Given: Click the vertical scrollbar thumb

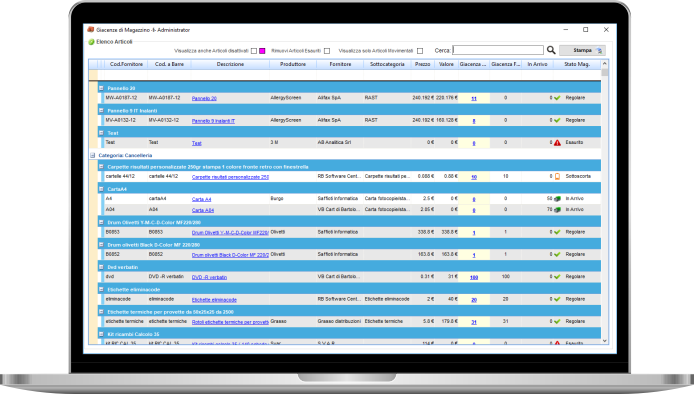Looking at the screenshot, I should (x=605, y=73).
